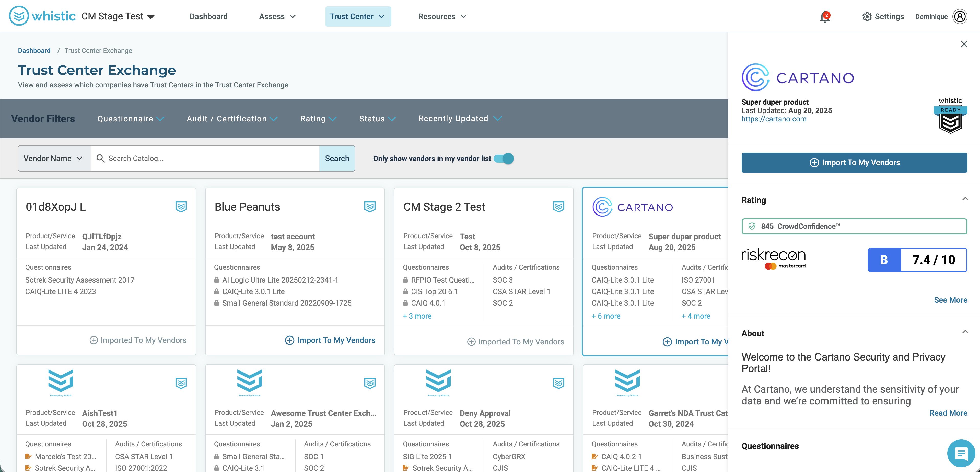
Task: Click Import To My Vendors in Cartano panel
Action: pos(855,163)
